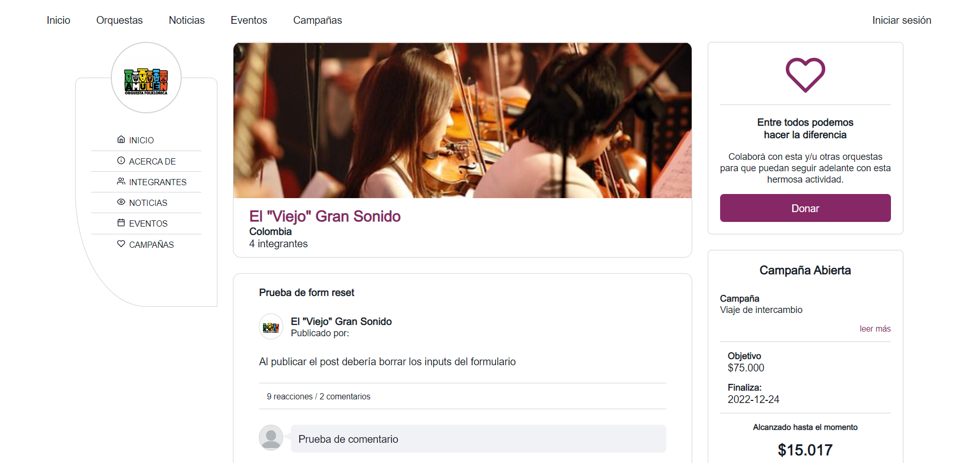The width and height of the screenshot is (980, 463).
Task: Click the post author's small avatar
Action: pos(271,326)
